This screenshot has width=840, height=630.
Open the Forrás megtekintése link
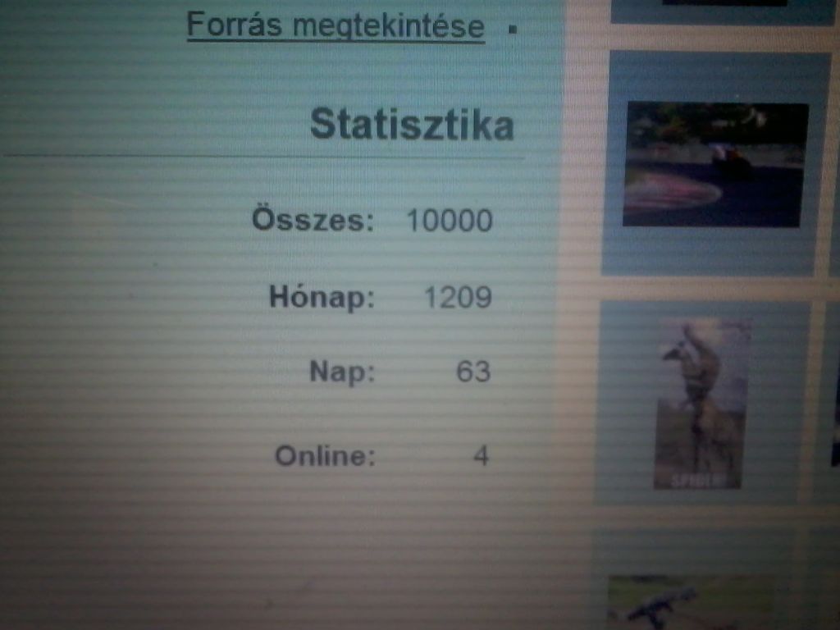pyautogui.click(x=336, y=25)
